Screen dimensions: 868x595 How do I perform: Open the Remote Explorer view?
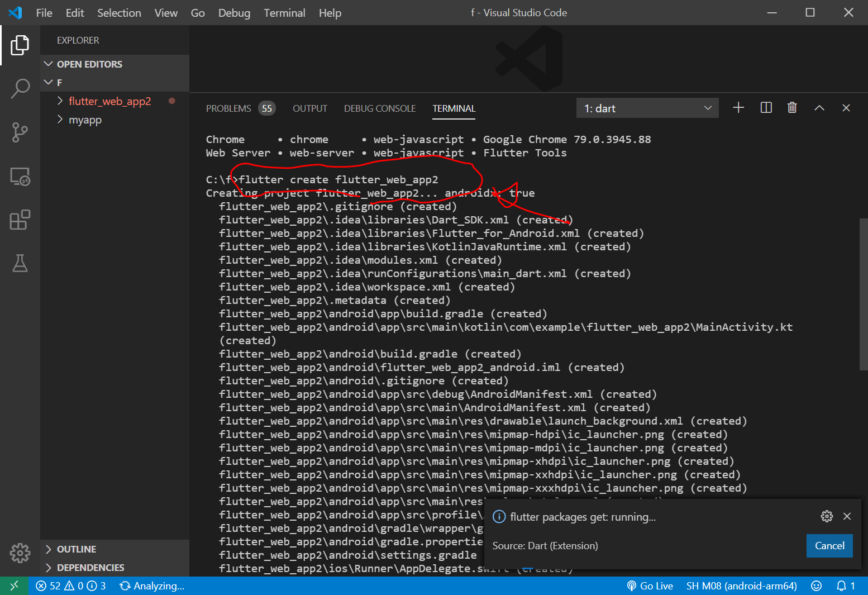click(20, 177)
